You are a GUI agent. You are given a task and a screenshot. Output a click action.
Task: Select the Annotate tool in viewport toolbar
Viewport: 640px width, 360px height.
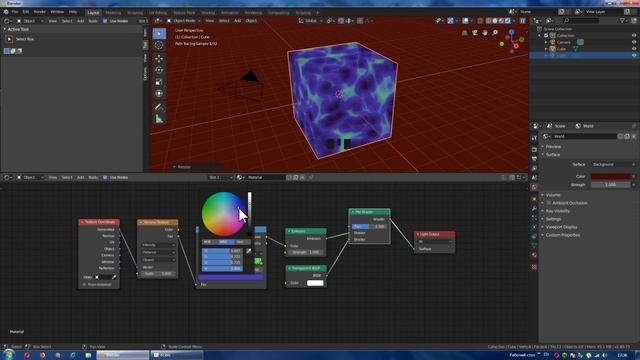pos(159,107)
